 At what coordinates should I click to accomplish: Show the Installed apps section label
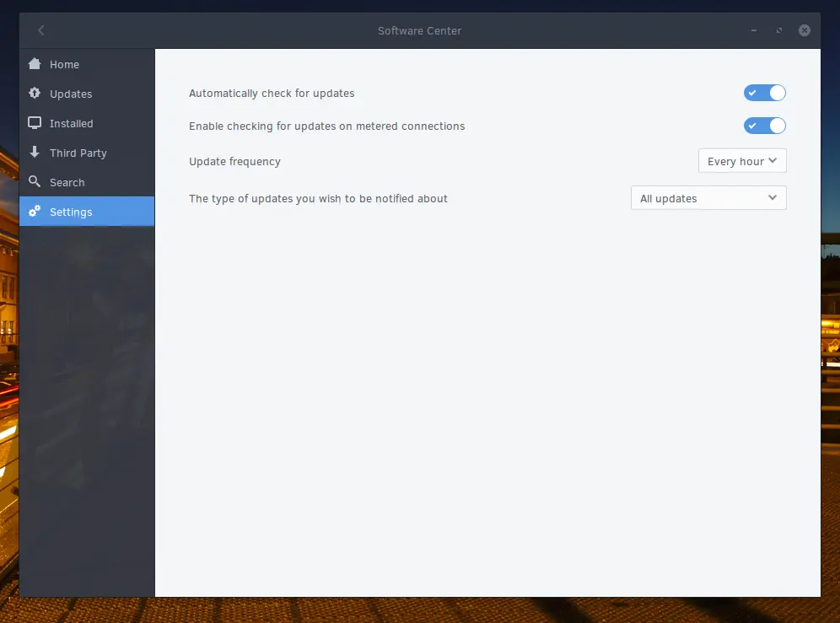(x=71, y=123)
